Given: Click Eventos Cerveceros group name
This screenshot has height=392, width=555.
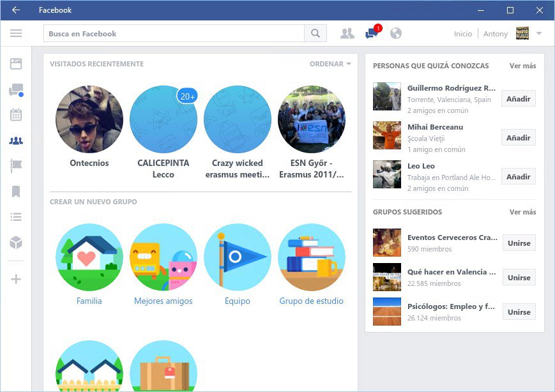Looking at the screenshot, I should [452, 237].
